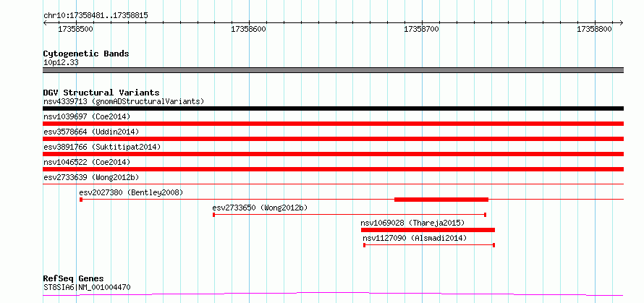Click the ruler tick label 17358700
644x303 pixels.
point(421,29)
